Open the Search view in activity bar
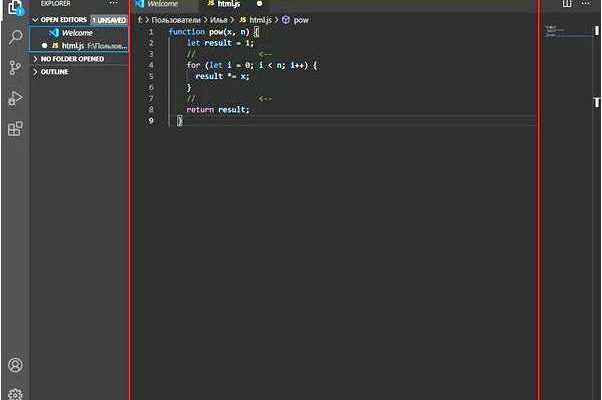602x400 pixels. tap(15, 38)
